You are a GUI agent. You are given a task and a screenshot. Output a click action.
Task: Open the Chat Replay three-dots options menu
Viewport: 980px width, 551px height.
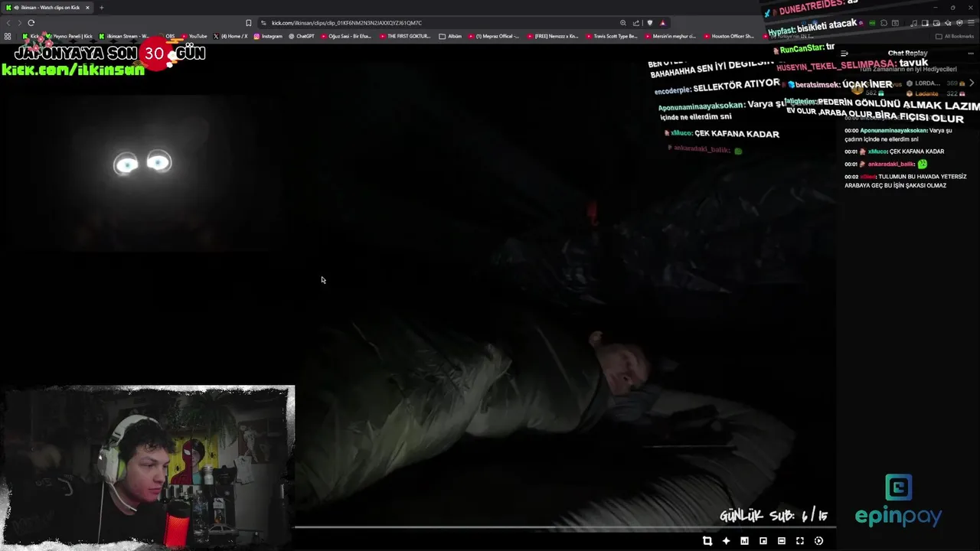(971, 54)
